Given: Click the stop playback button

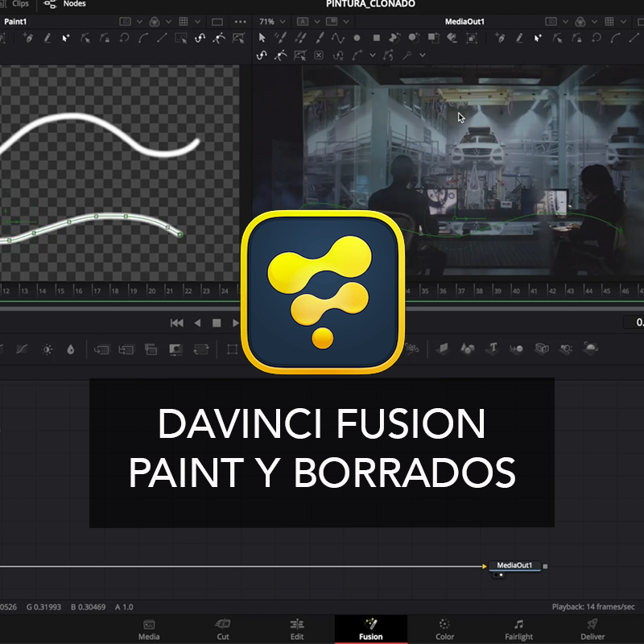Looking at the screenshot, I should click(x=217, y=324).
